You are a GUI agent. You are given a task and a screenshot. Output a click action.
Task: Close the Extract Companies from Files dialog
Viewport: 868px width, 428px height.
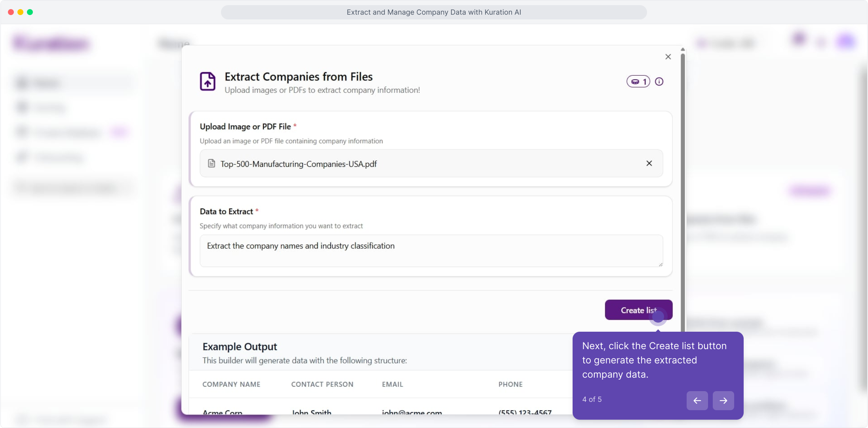point(668,57)
